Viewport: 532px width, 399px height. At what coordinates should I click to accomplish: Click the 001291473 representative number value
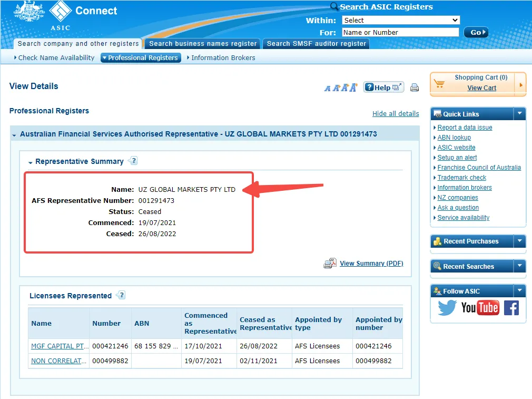pos(156,200)
